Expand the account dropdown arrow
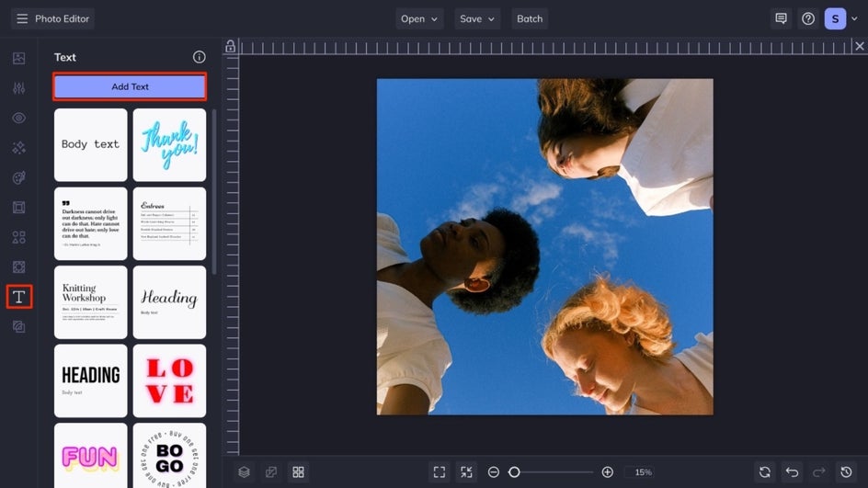 pyautogui.click(x=855, y=18)
